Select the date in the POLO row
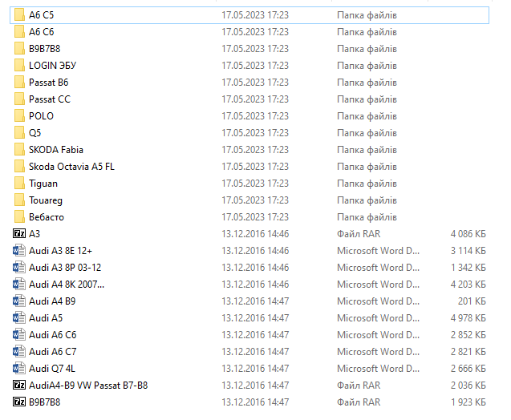511x420 pixels. (255, 116)
